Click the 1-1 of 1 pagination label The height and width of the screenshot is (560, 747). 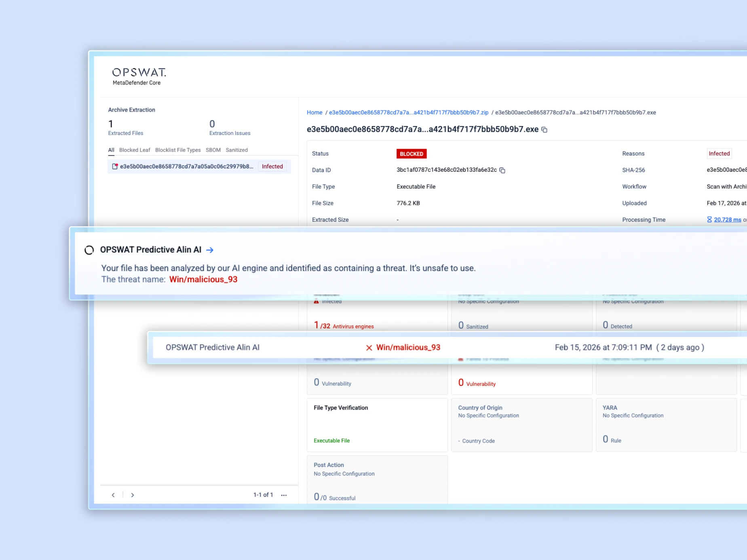point(263,495)
